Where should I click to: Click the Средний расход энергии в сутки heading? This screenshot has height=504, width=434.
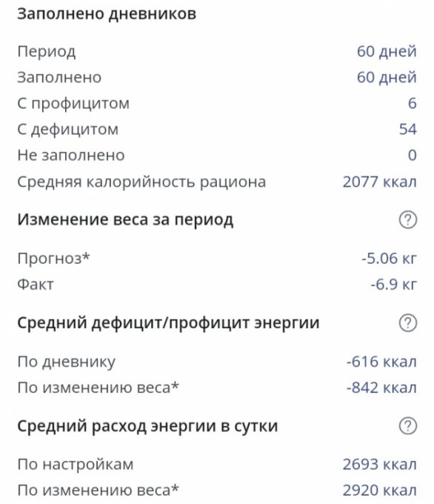(147, 426)
